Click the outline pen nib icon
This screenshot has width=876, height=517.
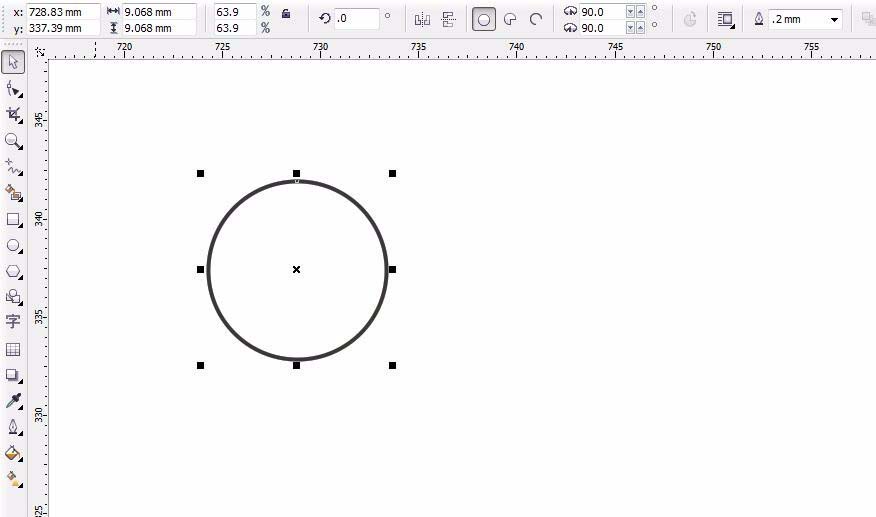pyautogui.click(x=759, y=19)
